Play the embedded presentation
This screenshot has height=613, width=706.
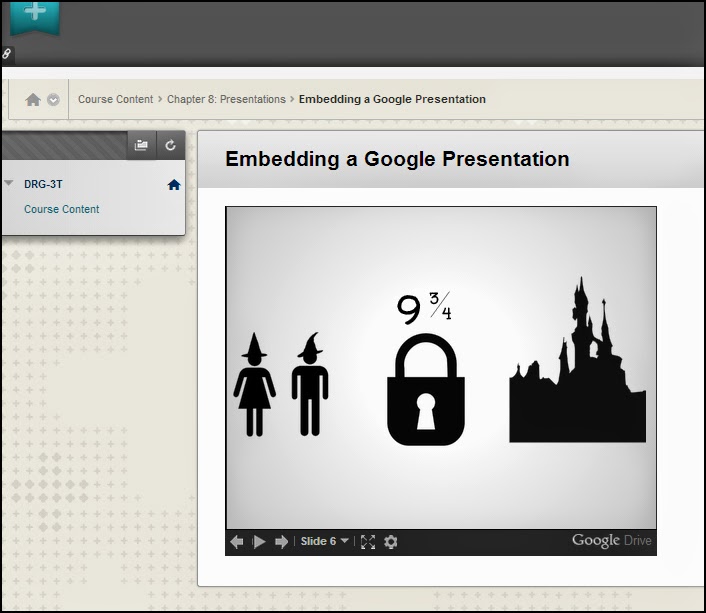pos(259,541)
